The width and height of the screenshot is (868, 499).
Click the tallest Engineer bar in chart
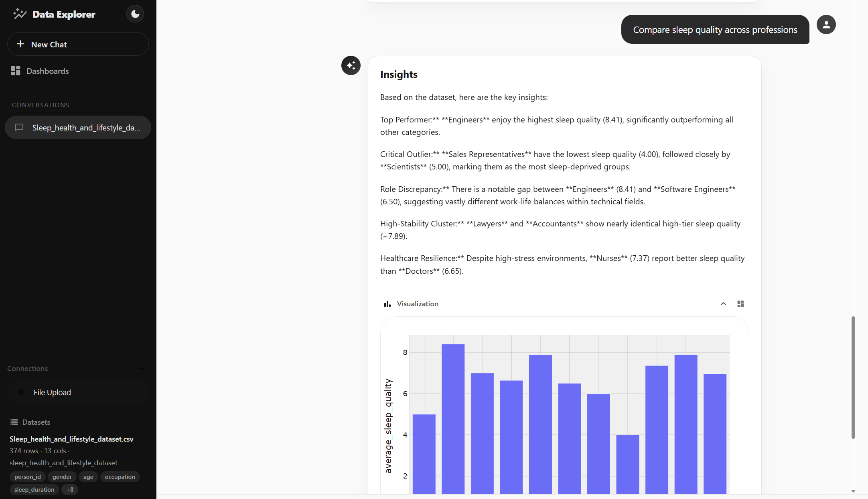point(453,418)
